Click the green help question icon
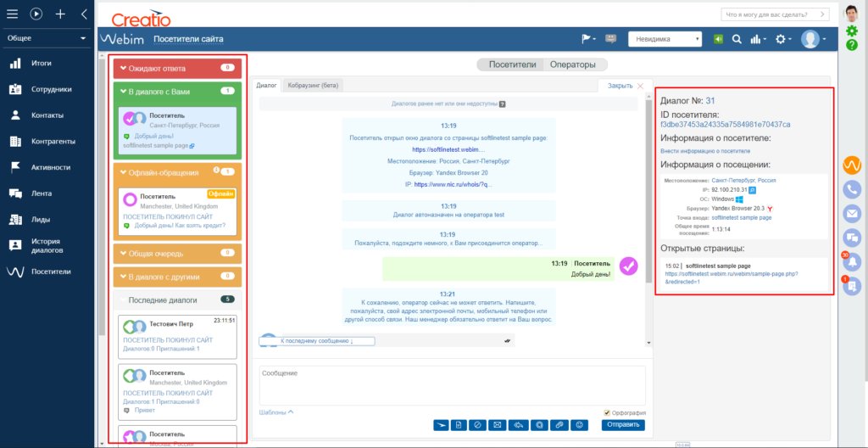The height and width of the screenshot is (448, 868). [852, 45]
